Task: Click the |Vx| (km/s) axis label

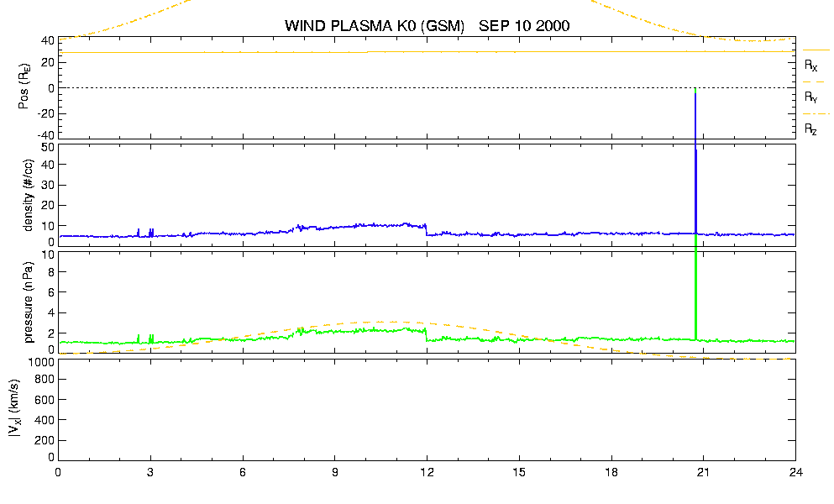Action: pos(15,409)
